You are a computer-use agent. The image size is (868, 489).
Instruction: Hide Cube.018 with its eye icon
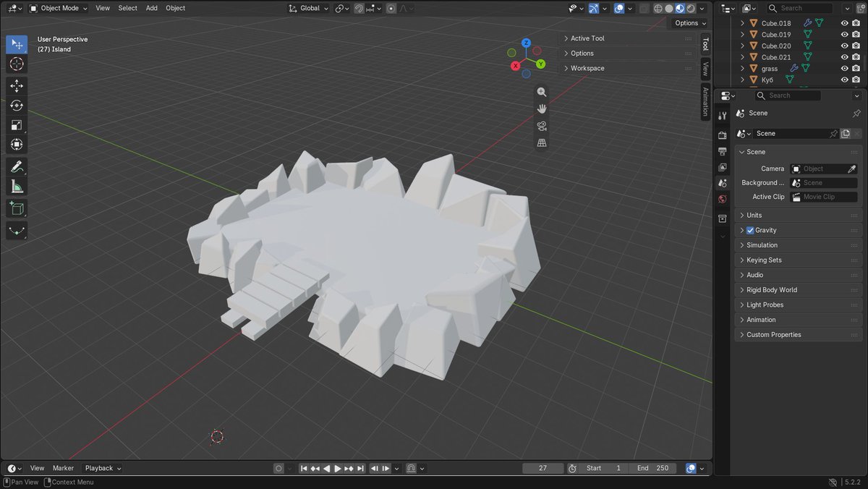844,23
